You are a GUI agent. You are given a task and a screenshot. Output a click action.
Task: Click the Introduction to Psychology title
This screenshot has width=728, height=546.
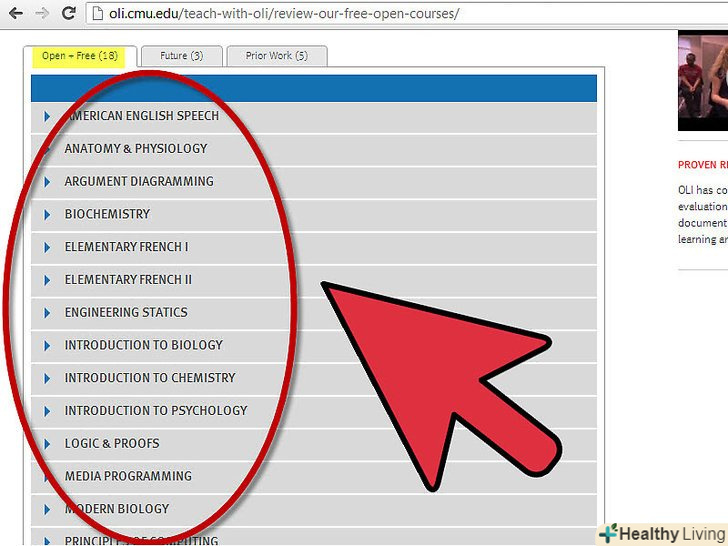click(x=156, y=410)
